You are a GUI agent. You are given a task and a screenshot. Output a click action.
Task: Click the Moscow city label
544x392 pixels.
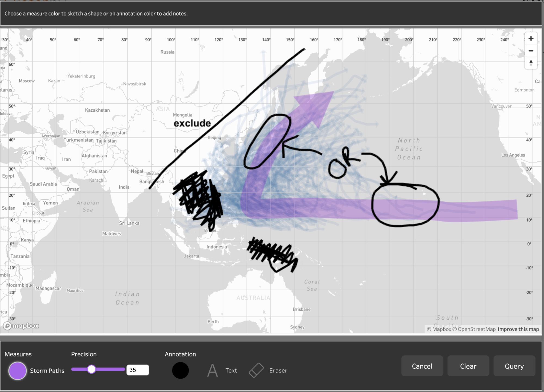coord(27,81)
